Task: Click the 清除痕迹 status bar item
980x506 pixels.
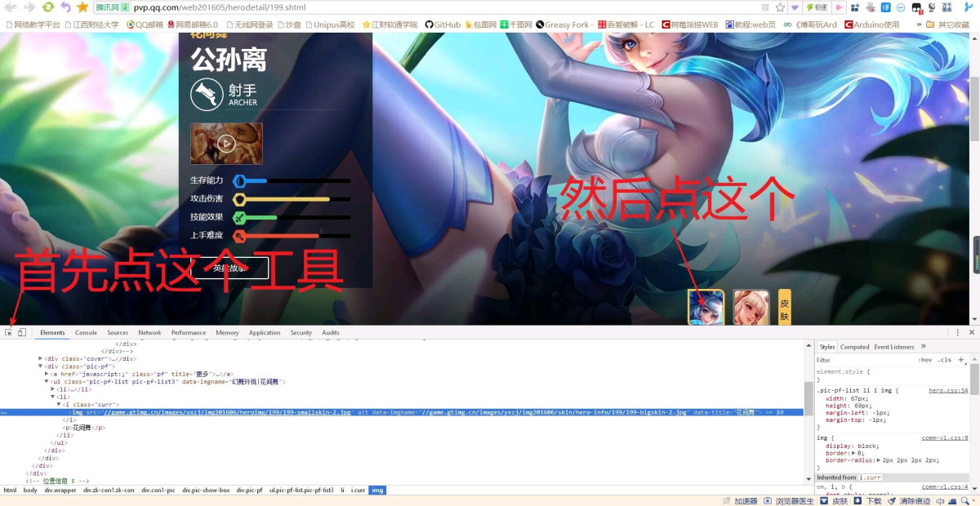Action: 909,501
